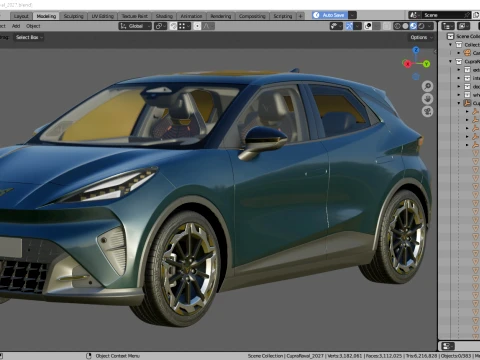Click the orange Camera object icon
Screen dimensions: 480x360
click(468, 53)
